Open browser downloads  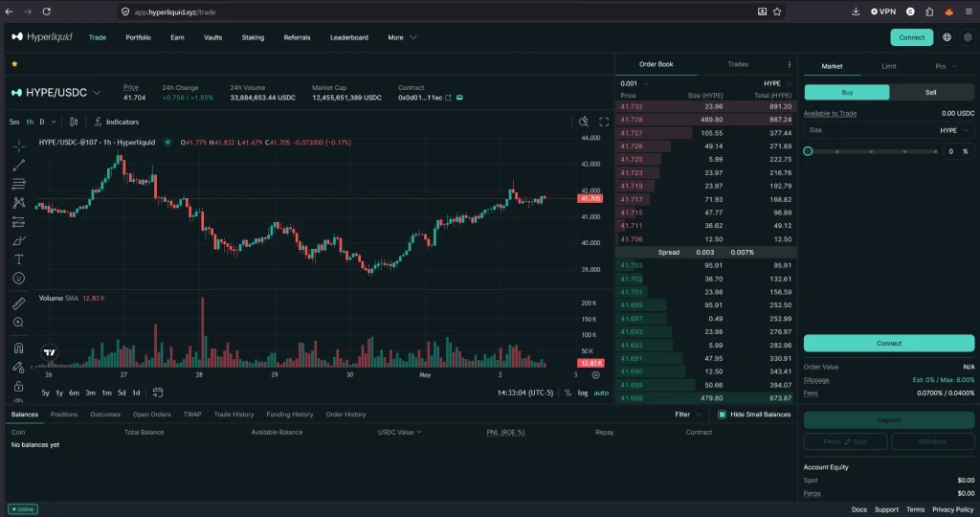[856, 11]
